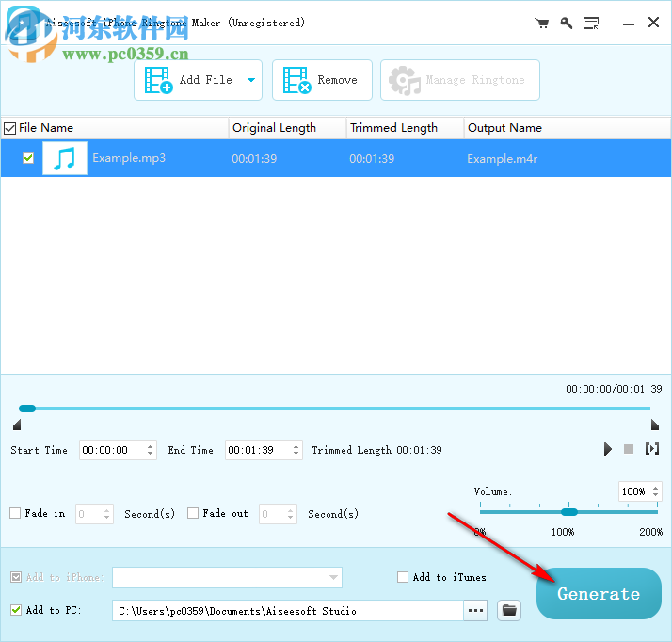
Task: Click the Example.m4r output name cell
Action: 503,159
